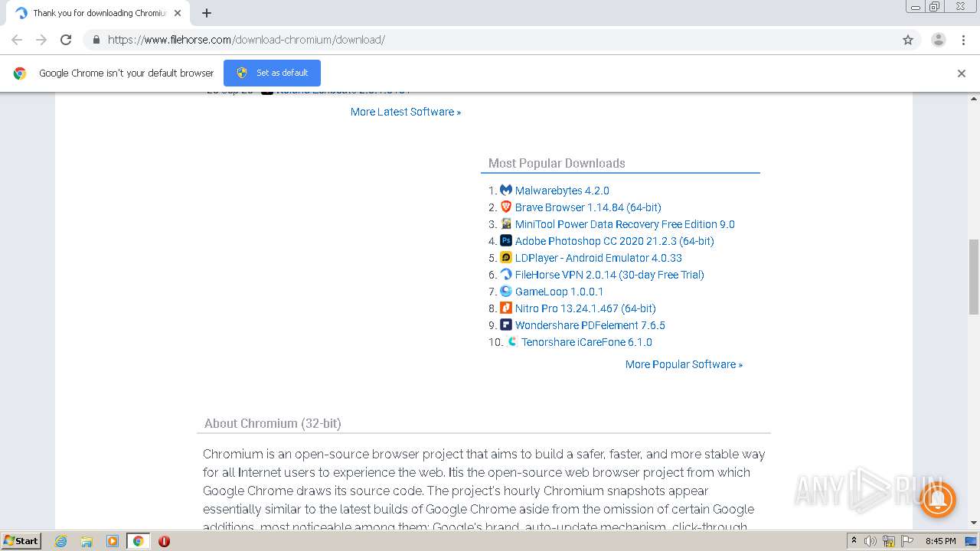Click the About Chromium (32-bit) heading
Image resolution: width=980 pixels, height=551 pixels.
(273, 423)
